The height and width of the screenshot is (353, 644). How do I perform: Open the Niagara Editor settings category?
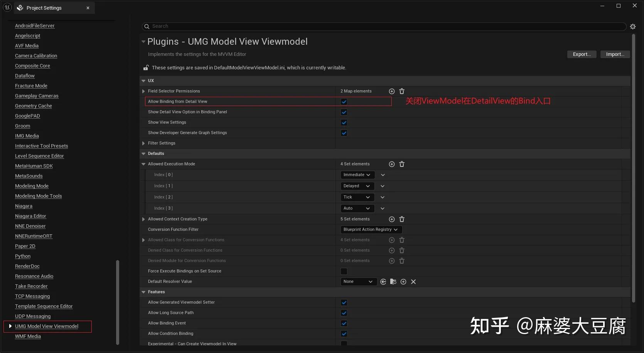click(x=30, y=216)
